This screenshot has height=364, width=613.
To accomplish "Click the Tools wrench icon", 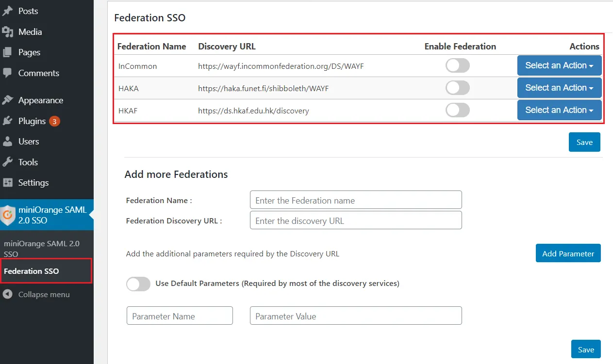I will tap(7, 162).
